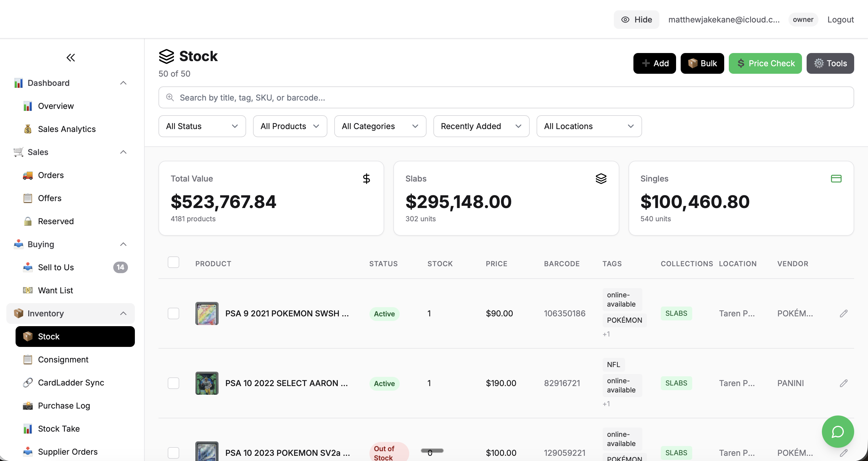The image size is (868, 461).
Task: Select the PSA 9 2021 POKEMON SWSH row checkbox
Action: coord(173,313)
